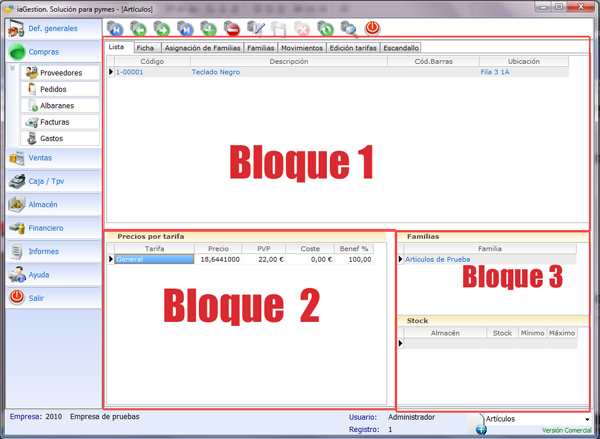
Task: Open Proveedores under Compras
Action: (x=60, y=73)
